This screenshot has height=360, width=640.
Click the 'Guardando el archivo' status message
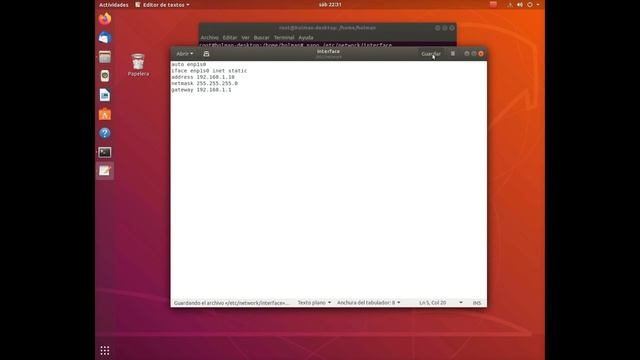231,303
